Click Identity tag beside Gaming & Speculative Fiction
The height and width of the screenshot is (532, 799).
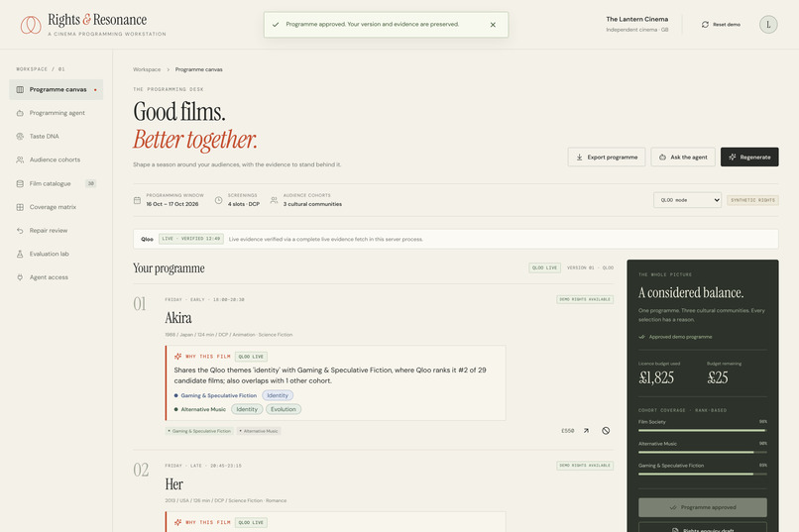coord(278,395)
